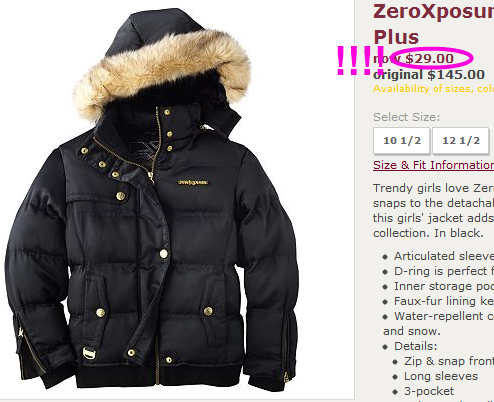Click the yellow Availability of sizes notice
Image resolution: width=494 pixels, height=402 pixels.
point(433,89)
